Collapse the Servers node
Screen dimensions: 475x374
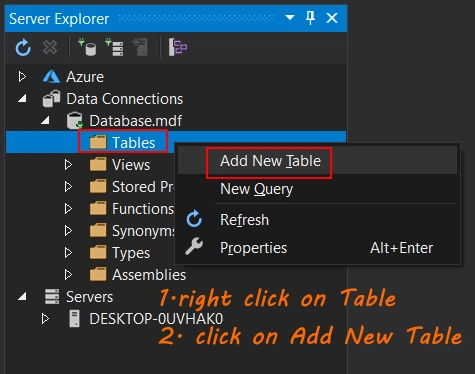[22, 296]
